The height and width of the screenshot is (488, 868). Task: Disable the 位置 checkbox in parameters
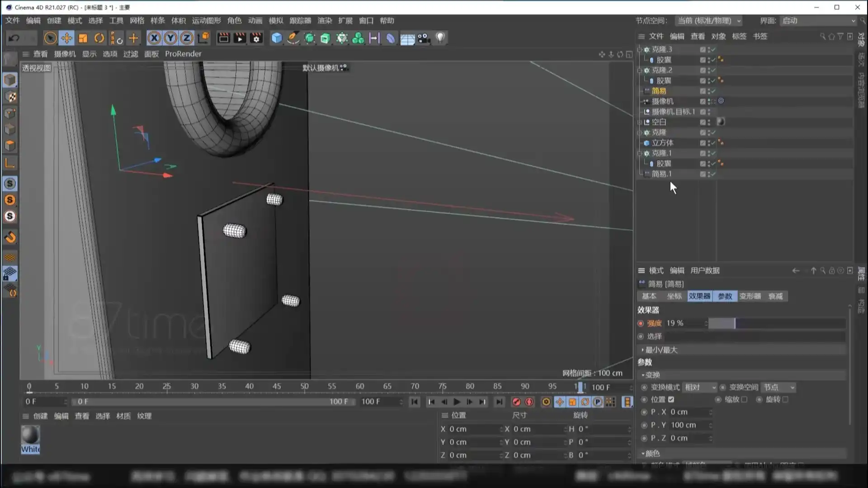click(671, 399)
